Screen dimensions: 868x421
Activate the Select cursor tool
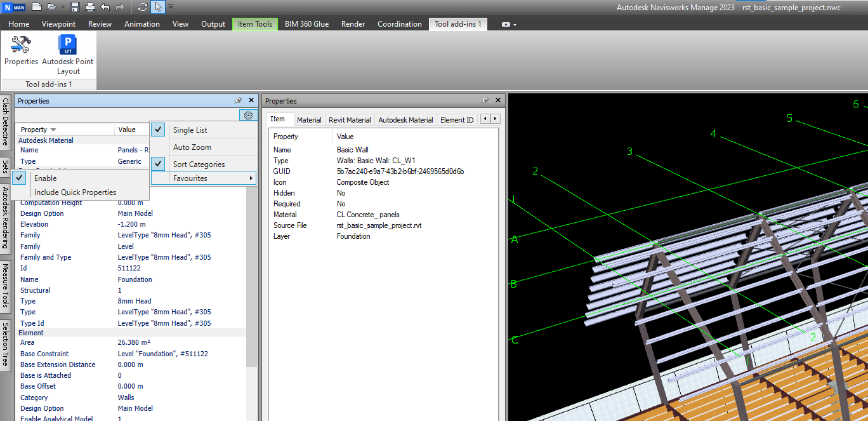[157, 7]
